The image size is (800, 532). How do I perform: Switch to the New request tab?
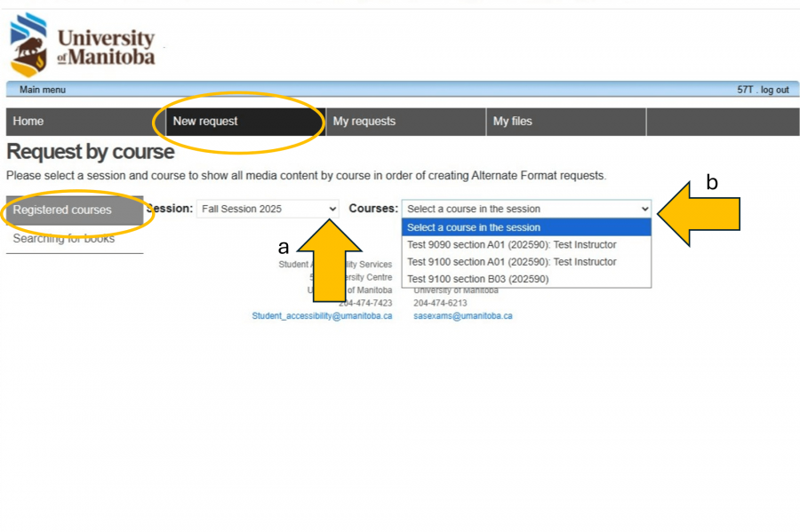click(x=205, y=122)
